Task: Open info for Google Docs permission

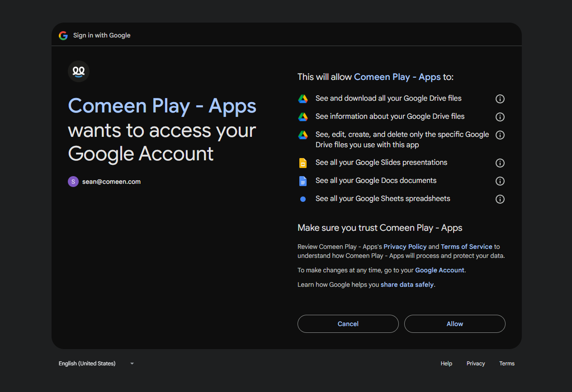Action: click(500, 181)
